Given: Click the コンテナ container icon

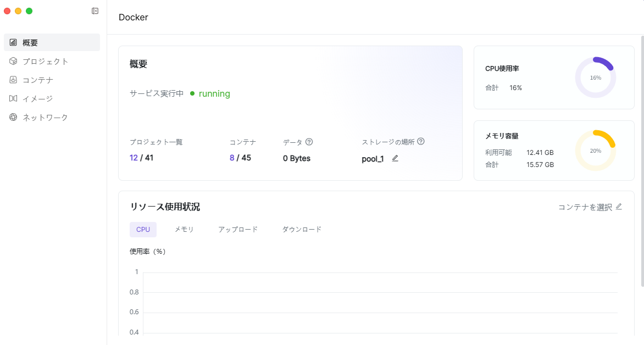Looking at the screenshot, I should click(x=13, y=80).
